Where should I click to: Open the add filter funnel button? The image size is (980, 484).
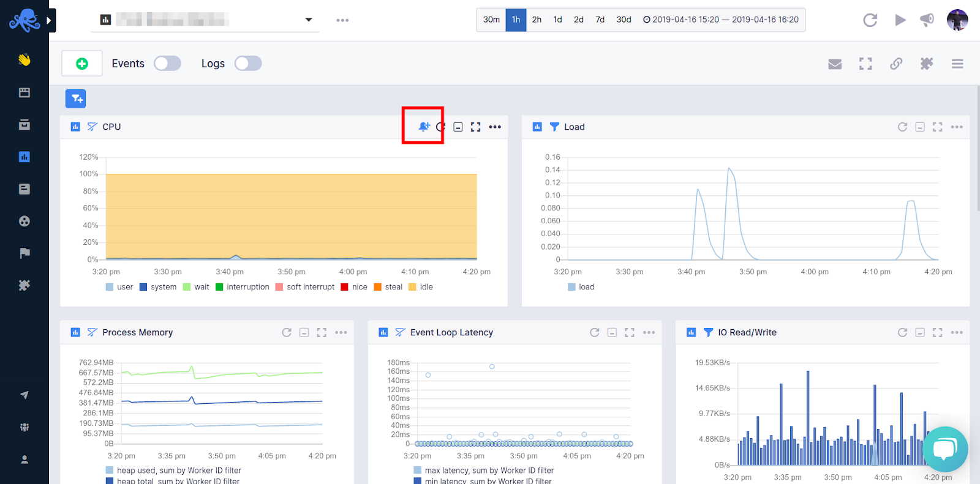(x=76, y=99)
